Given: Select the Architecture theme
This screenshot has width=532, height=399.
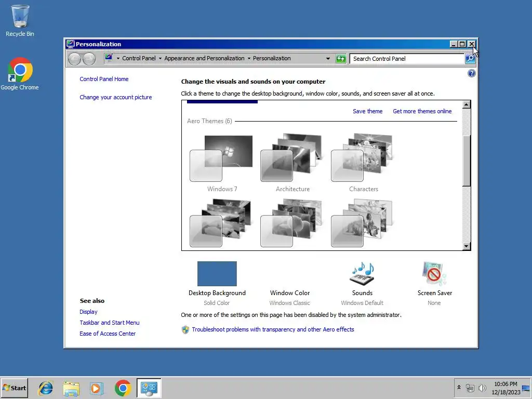Looking at the screenshot, I should pos(292,163).
